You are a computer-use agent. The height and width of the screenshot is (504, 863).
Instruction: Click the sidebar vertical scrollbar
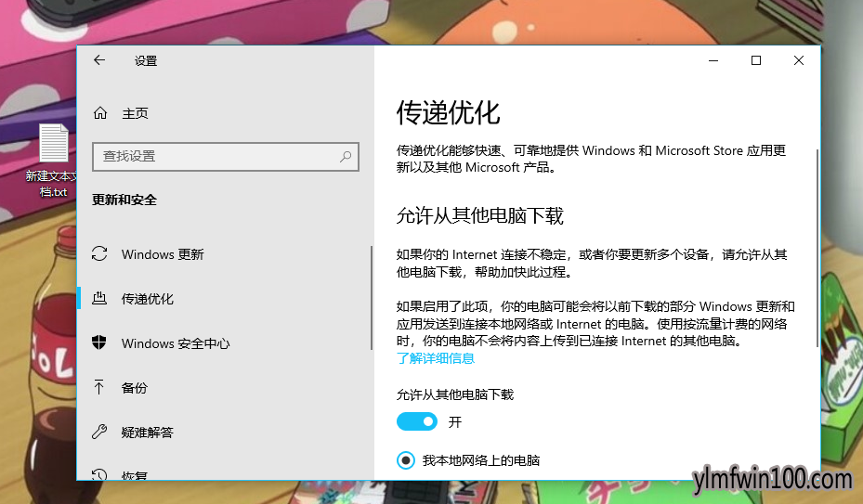[372, 298]
